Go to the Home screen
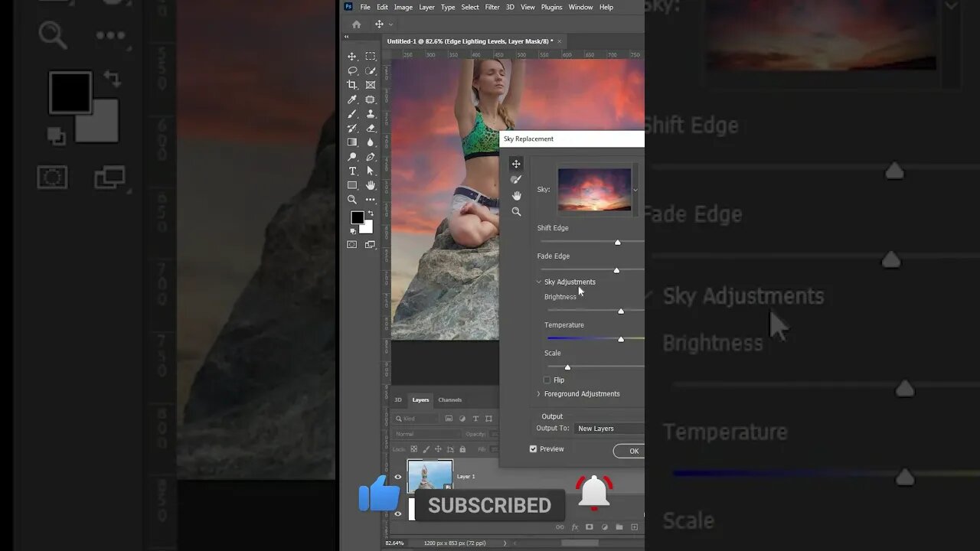980x551 pixels. click(x=356, y=24)
